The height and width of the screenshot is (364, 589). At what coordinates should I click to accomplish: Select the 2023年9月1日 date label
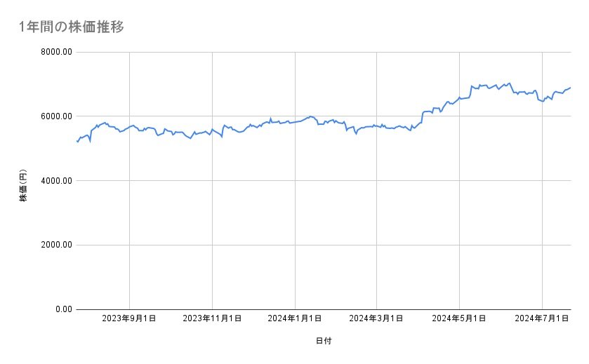coord(129,319)
